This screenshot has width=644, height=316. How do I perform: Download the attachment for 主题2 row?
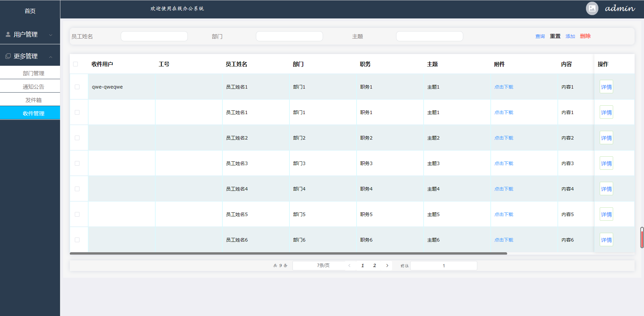pos(503,138)
